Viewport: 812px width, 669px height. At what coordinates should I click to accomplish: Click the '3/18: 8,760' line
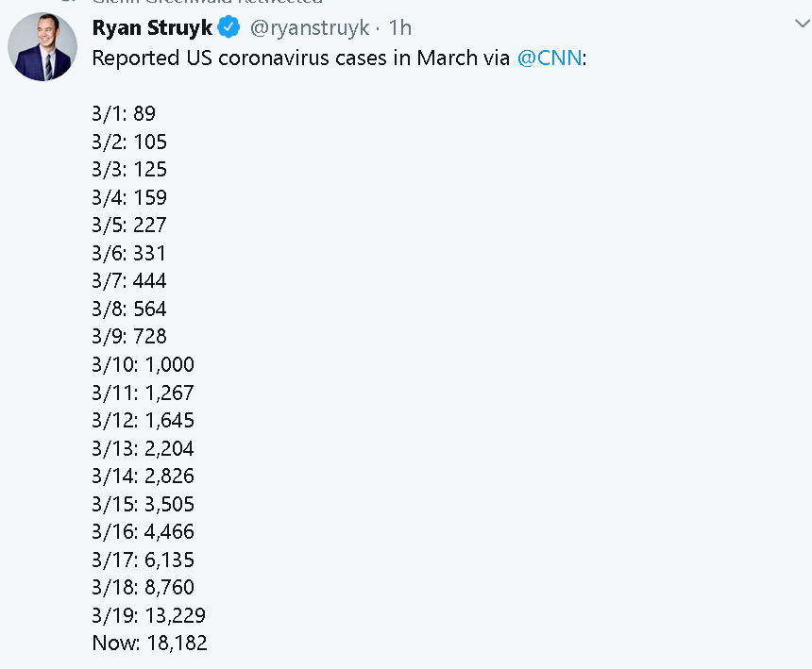click(143, 587)
